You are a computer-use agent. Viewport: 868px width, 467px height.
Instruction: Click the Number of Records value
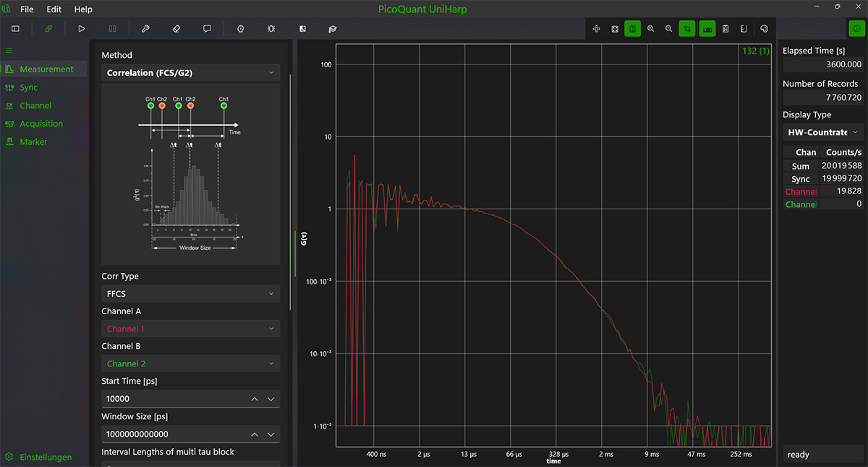click(823, 97)
